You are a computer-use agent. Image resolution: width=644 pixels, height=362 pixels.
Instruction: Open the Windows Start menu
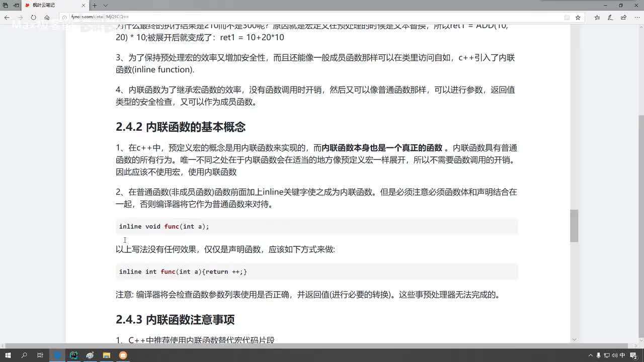[x=8, y=355]
